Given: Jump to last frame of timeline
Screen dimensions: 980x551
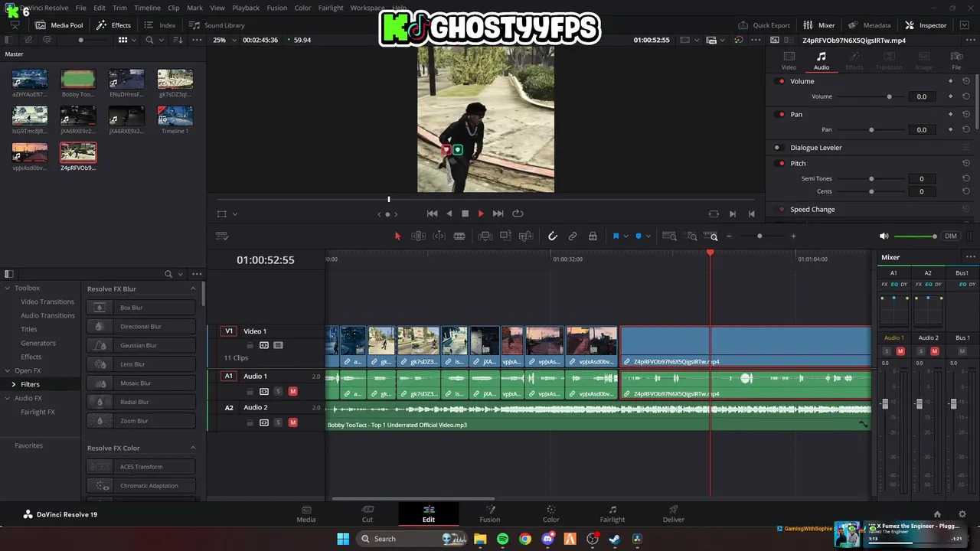Looking at the screenshot, I should pyautogui.click(x=498, y=214).
